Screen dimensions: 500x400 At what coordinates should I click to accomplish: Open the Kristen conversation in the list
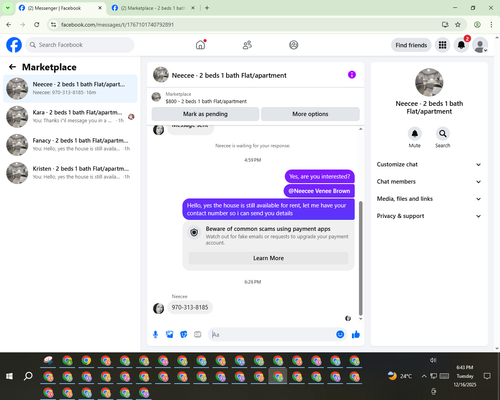(70, 173)
